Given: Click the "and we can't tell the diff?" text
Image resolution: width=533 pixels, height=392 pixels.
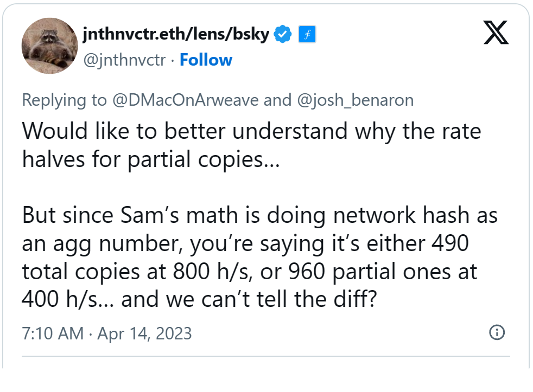Looking at the screenshot, I should tap(248, 299).
